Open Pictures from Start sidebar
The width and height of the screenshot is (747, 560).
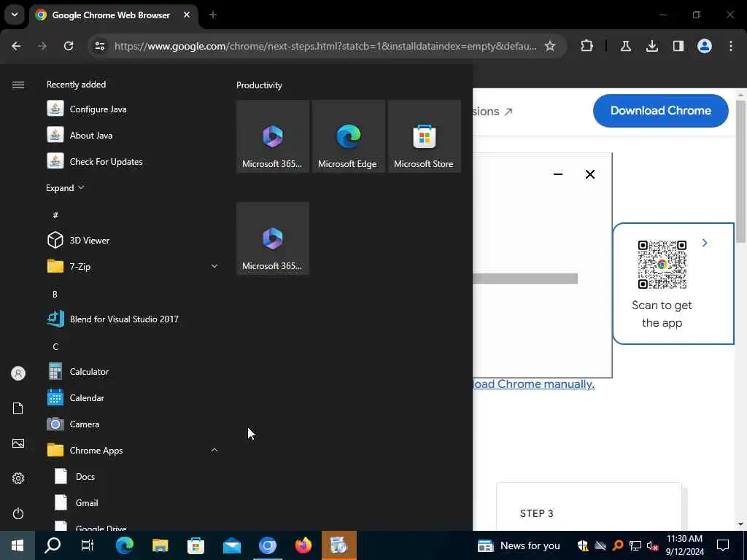click(18, 443)
